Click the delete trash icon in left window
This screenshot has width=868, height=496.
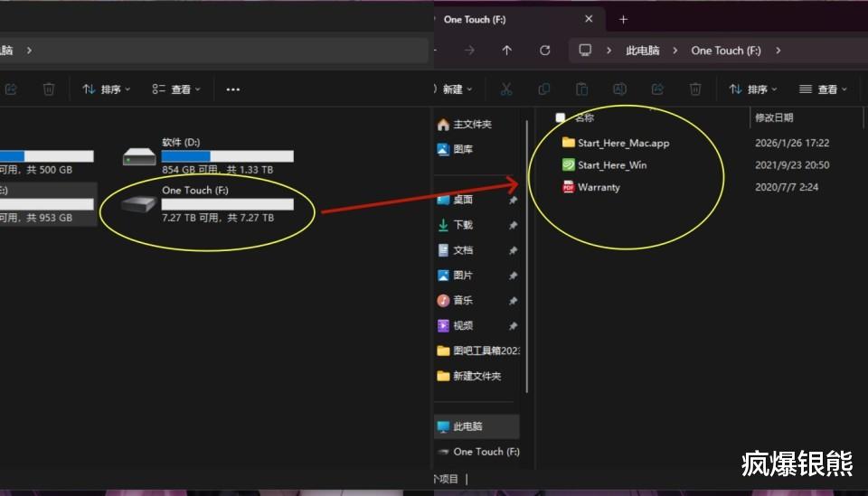pyautogui.click(x=49, y=89)
